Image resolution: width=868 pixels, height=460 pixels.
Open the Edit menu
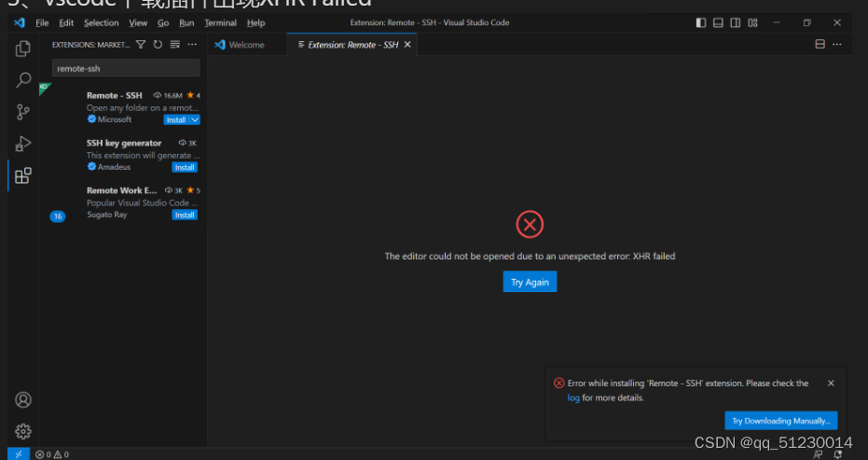(x=66, y=22)
